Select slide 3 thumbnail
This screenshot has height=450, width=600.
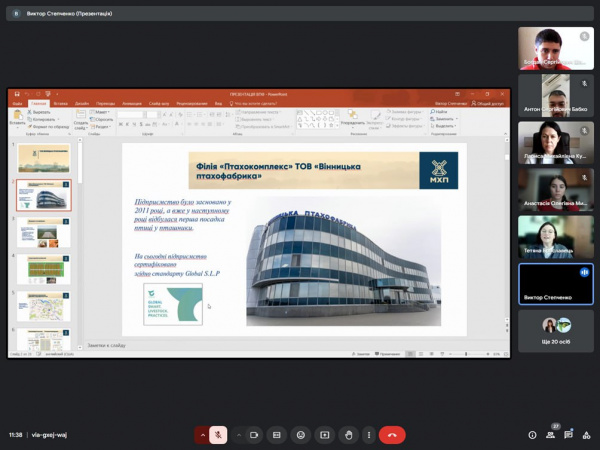tap(44, 233)
